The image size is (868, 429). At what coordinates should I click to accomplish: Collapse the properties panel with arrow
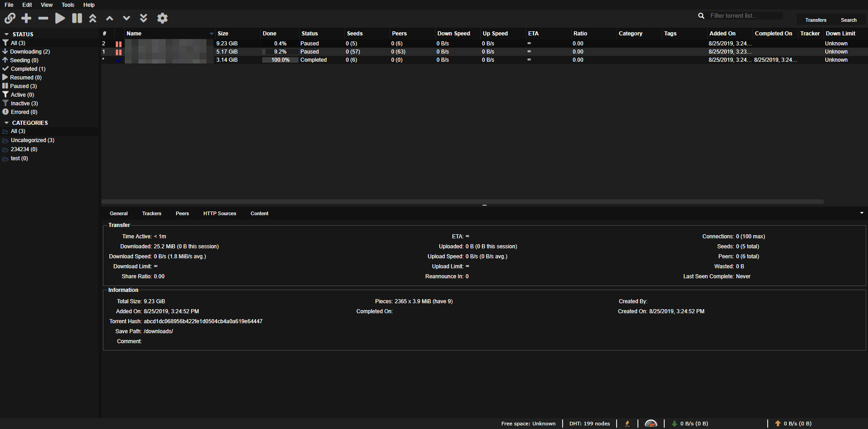click(x=861, y=213)
